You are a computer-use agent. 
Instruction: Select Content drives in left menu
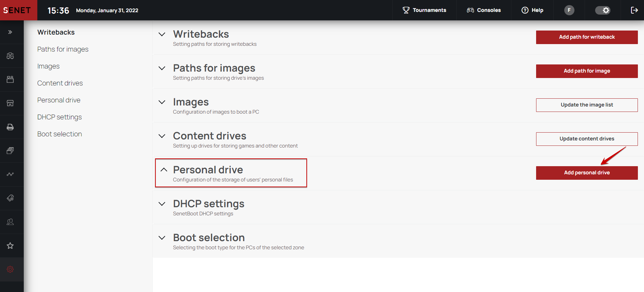[x=60, y=83]
